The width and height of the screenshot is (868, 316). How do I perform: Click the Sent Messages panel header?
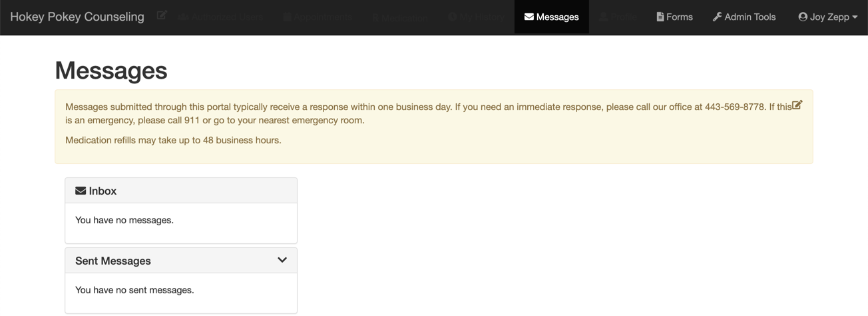[113, 261]
